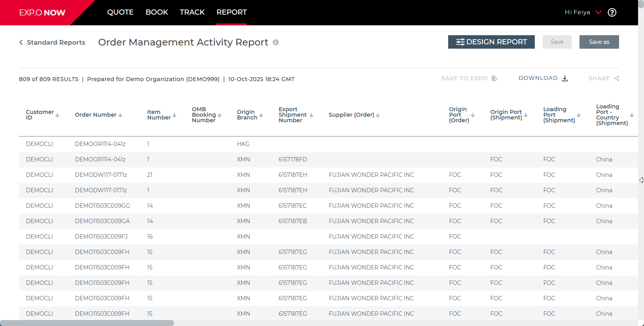Click the report info icon beside title
The height and width of the screenshot is (326, 644).
click(x=276, y=42)
